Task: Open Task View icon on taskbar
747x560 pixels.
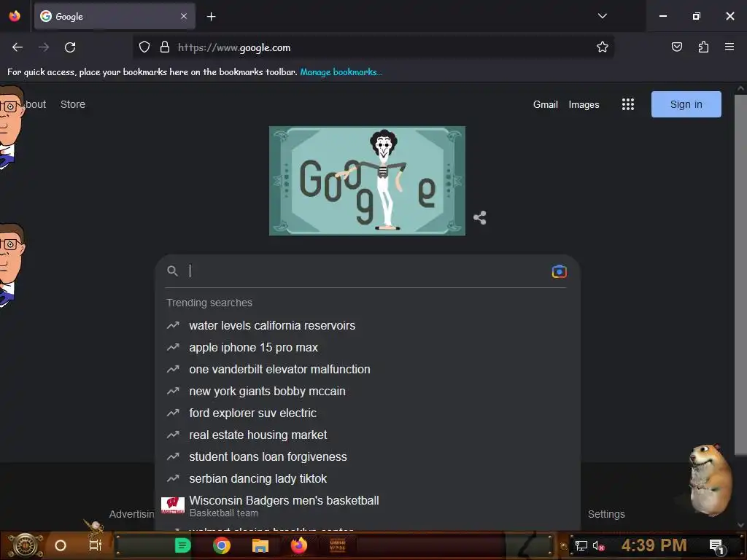Action: [x=96, y=545]
